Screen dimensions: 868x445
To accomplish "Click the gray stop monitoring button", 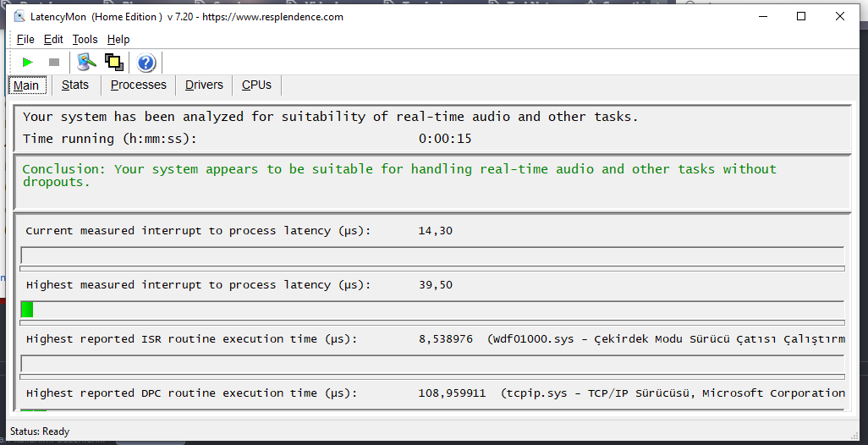I will 54,62.
